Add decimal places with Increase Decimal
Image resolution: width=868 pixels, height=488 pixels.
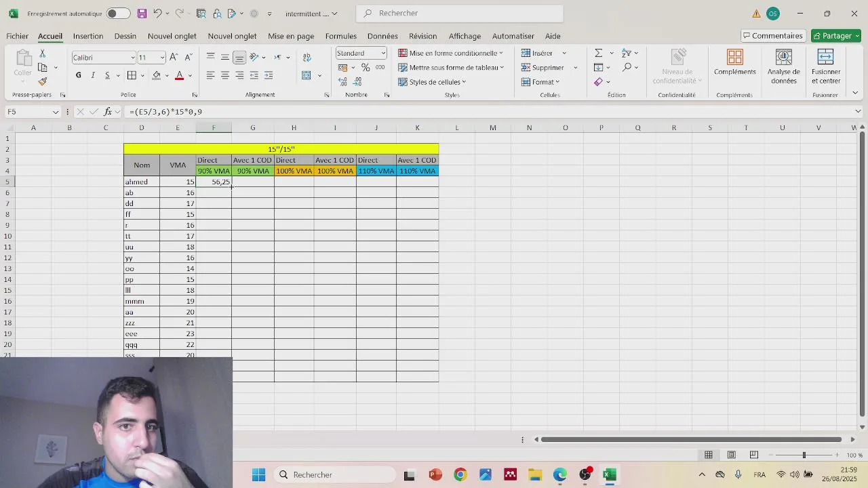point(342,81)
